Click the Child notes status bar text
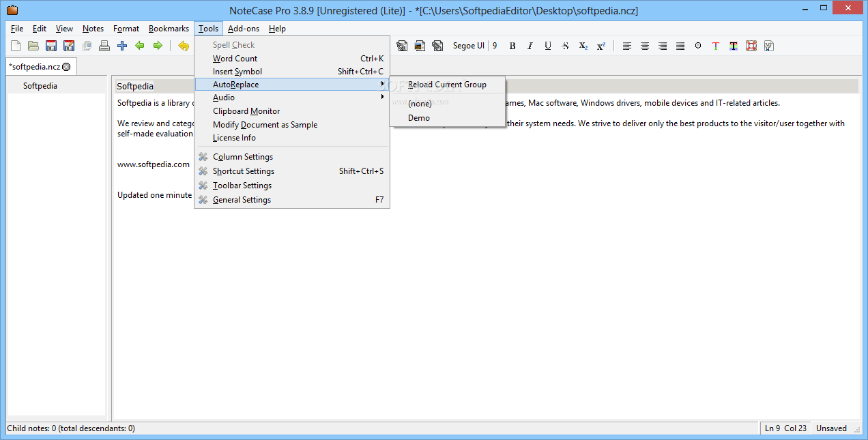The height and width of the screenshot is (440, 868). 71,428
